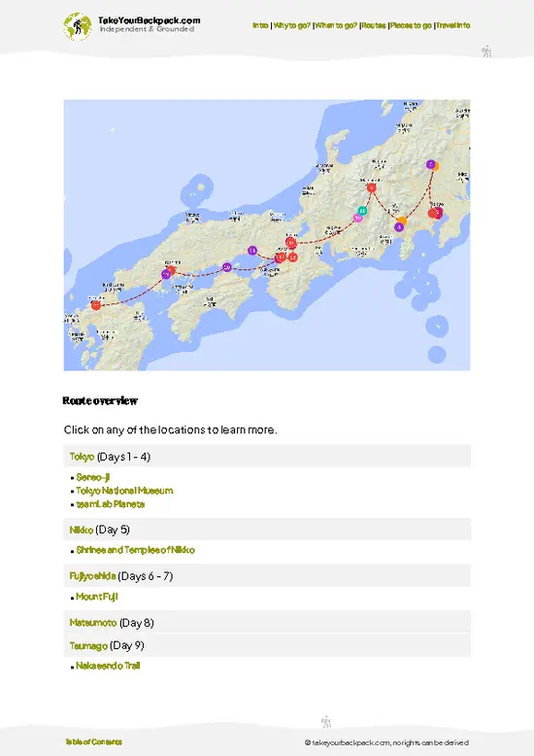Click the TakeYourBackpack.com site title
Screen dimensions: 534x756
[x=149, y=20]
